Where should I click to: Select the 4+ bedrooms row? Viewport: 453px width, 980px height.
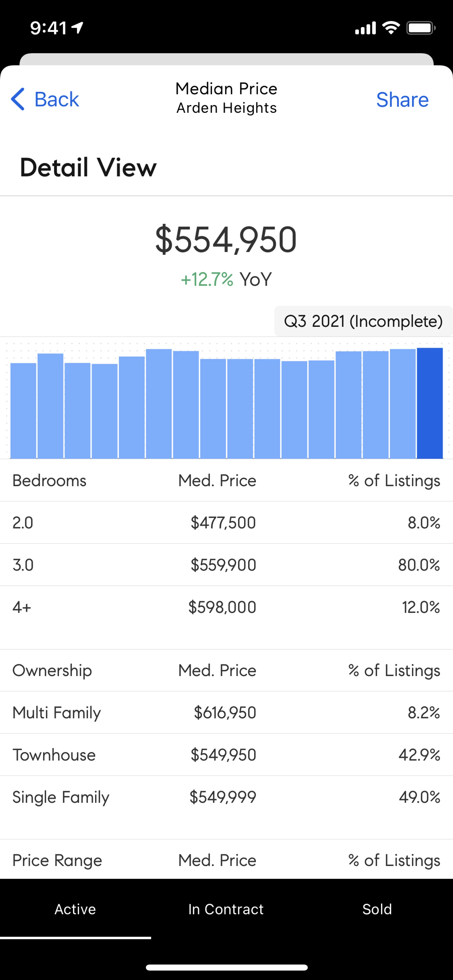click(x=226, y=607)
